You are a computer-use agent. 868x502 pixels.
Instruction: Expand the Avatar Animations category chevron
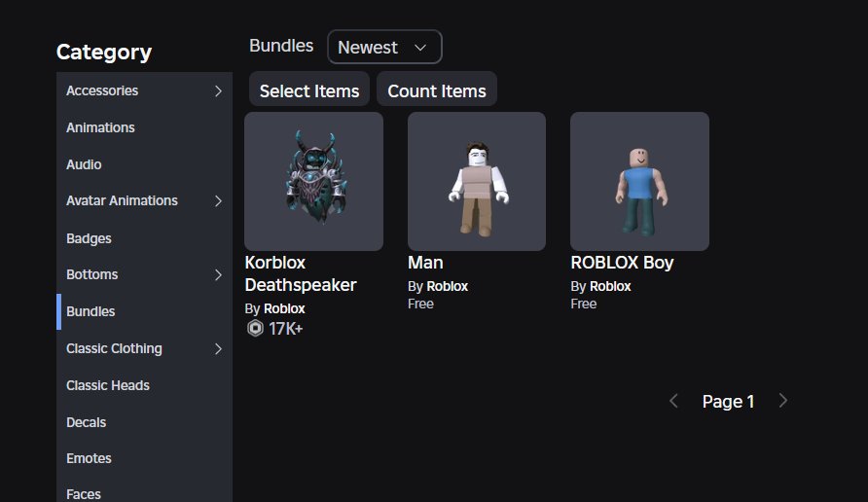[x=218, y=201]
